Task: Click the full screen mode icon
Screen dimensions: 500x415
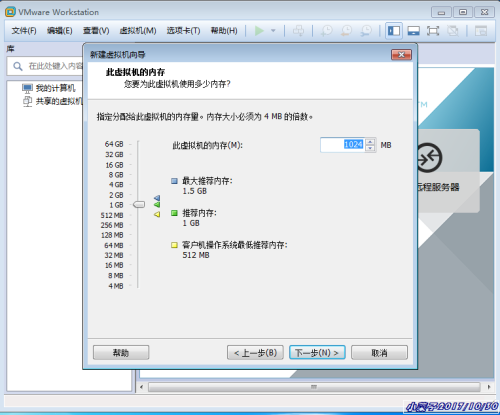Action: [x=433, y=31]
